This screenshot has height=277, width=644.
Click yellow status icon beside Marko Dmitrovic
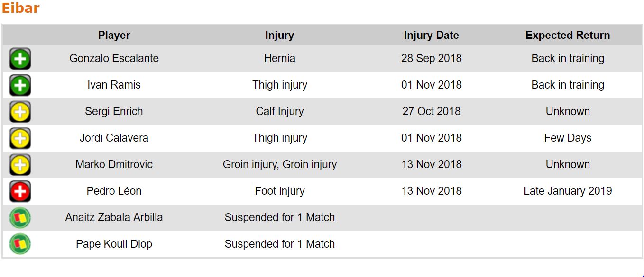click(x=20, y=165)
